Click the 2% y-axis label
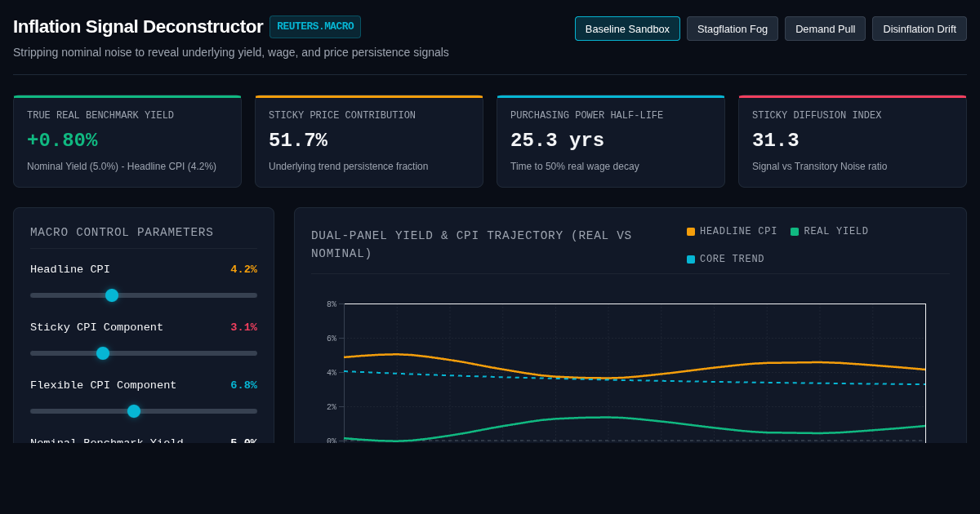 (332, 407)
